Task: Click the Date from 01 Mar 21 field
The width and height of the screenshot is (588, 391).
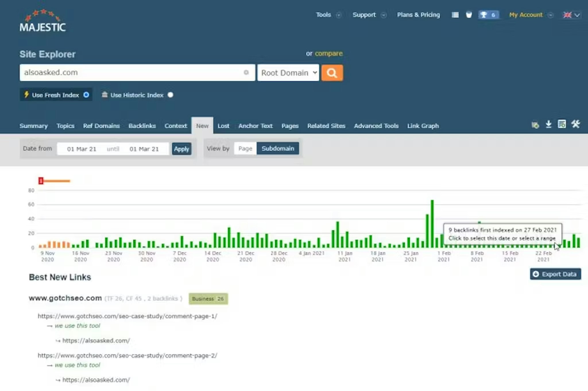Action: click(x=82, y=149)
